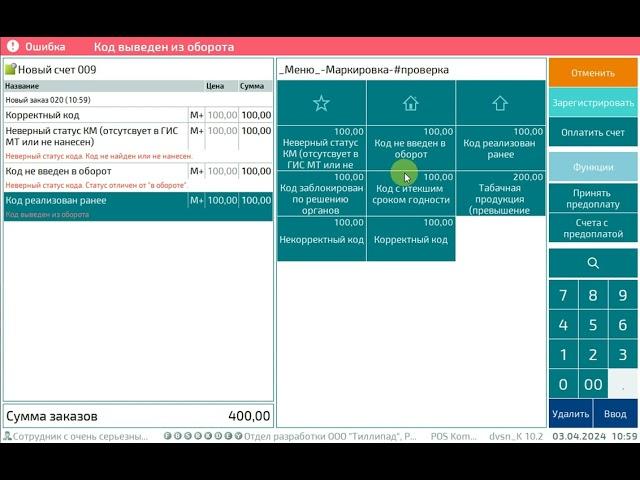Choose Принять предоплату
This screenshot has height=480, width=640.
pyautogui.click(x=593, y=198)
